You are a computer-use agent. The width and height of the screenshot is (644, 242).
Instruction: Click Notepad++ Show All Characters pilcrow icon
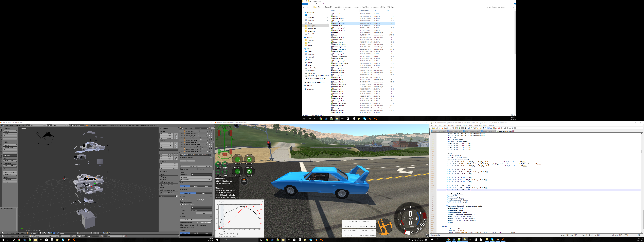[x=486, y=128]
